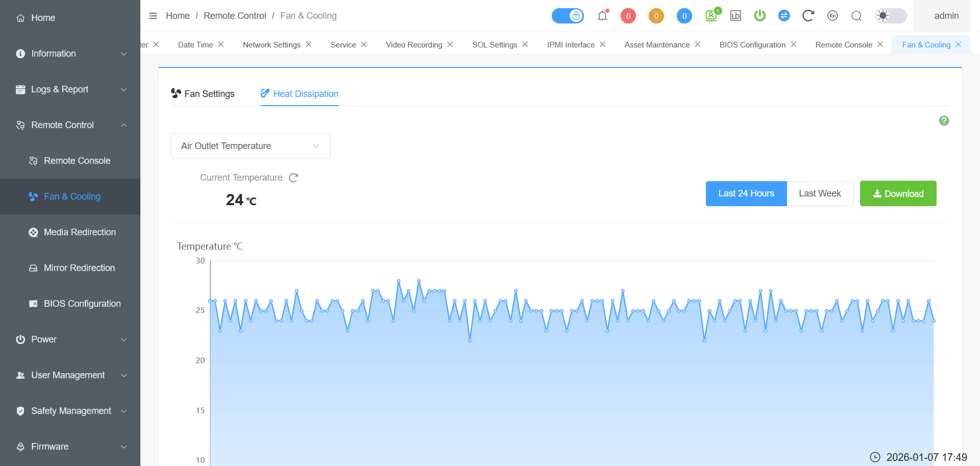The width and height of the screenshot is (980, 466).
Task: Download the temperature data
Action: [898, 193]
